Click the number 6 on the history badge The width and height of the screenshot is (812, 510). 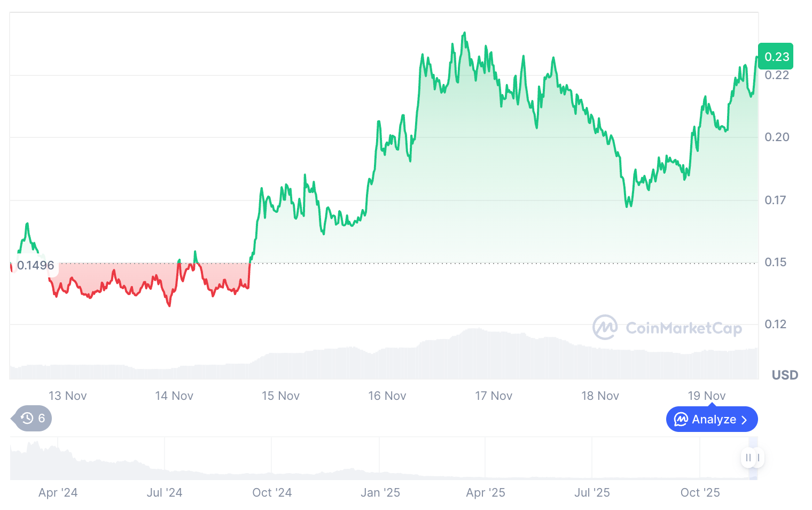click(42, 418)
